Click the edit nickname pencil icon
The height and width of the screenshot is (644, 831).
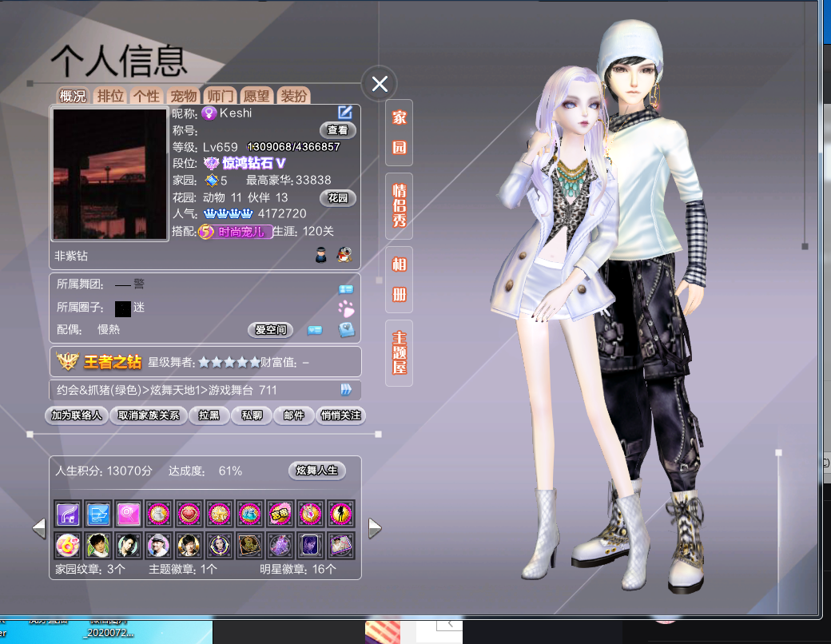345,113
